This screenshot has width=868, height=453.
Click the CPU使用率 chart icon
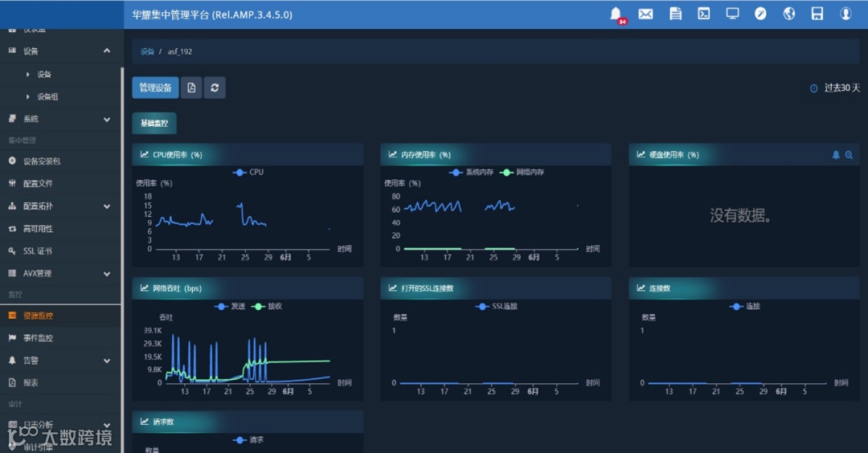[145, 154]
